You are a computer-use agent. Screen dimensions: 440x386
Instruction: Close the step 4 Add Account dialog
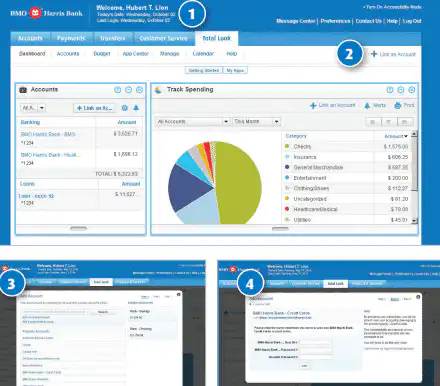pyautogui.click(x=418, y=297)
